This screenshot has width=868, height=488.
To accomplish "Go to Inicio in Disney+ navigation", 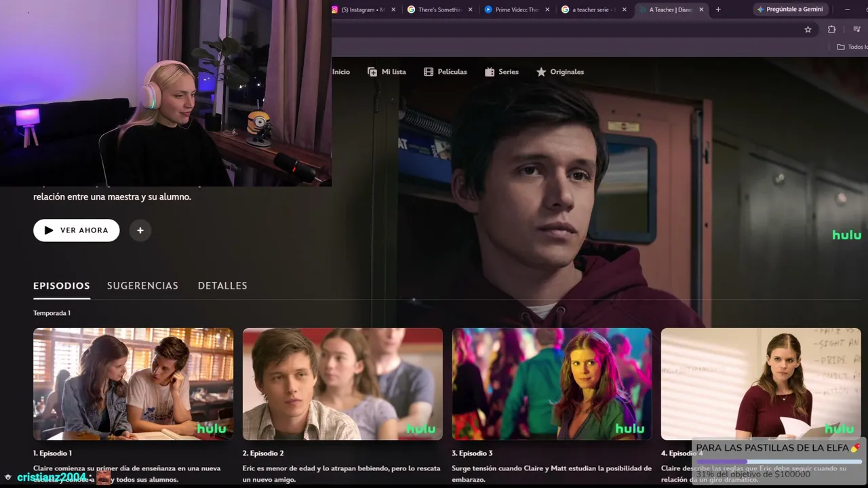I will pyautogui.click(x=341, y=72).
